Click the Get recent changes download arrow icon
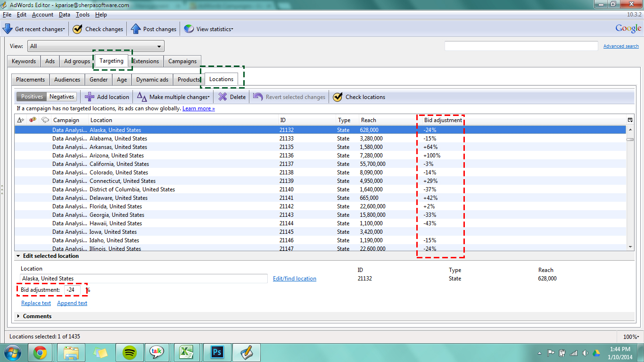Image resolution: width=644 pixels, height=362 pixels. pyautogui.click(x=8, y=29)
